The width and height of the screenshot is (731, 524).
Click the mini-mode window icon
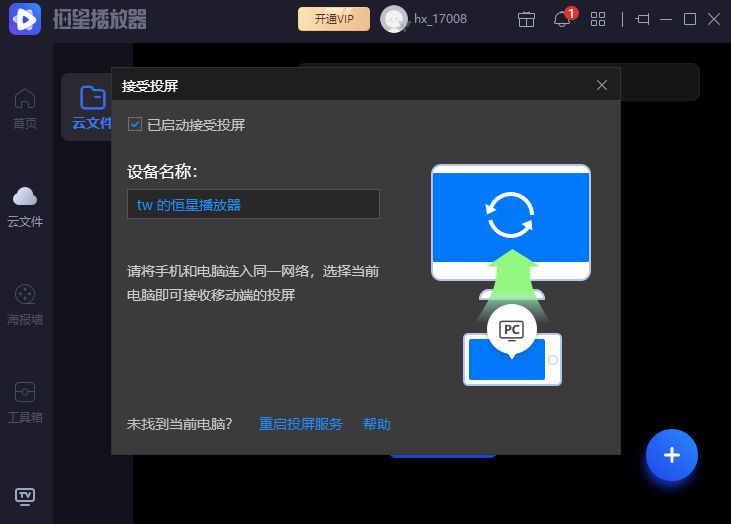642,19
